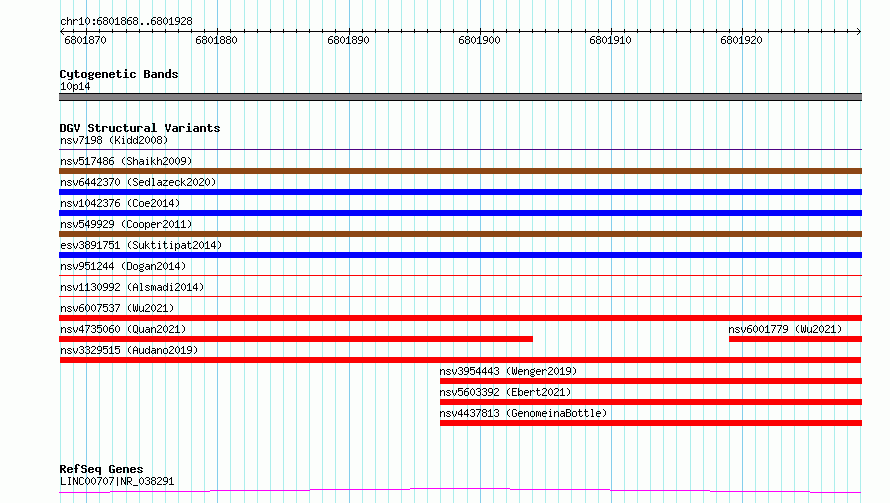This screenshot has width=890, height=503.
Task: Click ruler position 6801890
Action: (x=348, y=40)
